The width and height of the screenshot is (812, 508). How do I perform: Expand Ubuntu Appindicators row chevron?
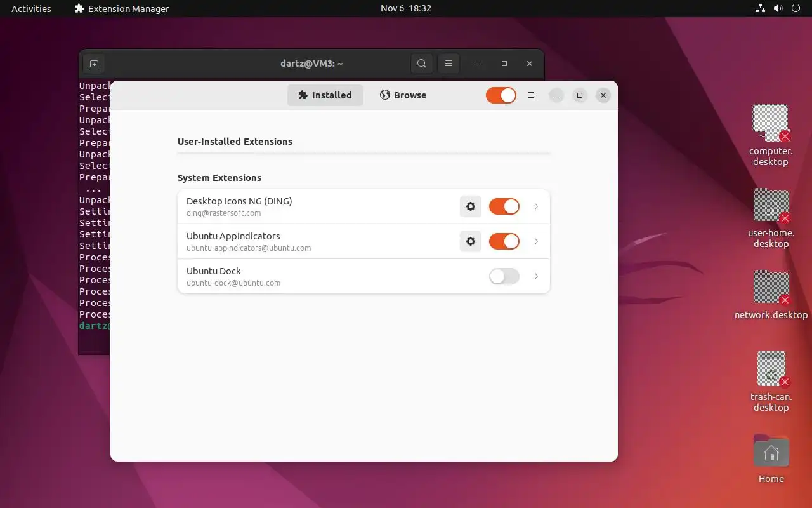tap(536, 241)
